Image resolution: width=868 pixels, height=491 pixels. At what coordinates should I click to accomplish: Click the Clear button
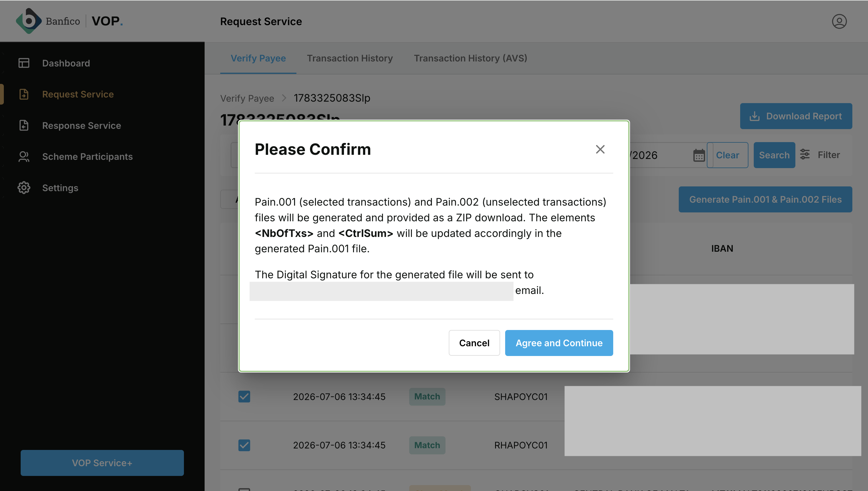click(x=727, y=155)
